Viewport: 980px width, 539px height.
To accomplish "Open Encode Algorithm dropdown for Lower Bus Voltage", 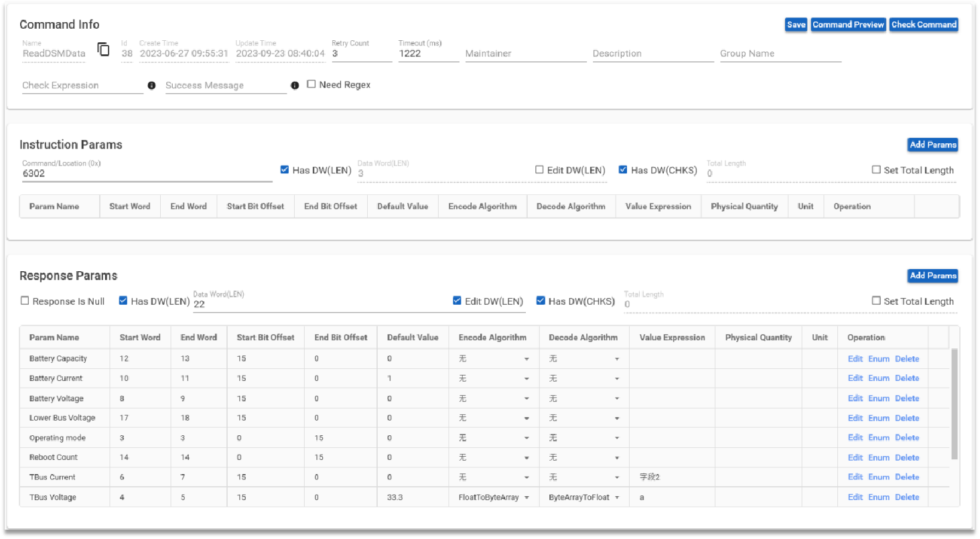I will pyautogui.click(x=494, y=418).
